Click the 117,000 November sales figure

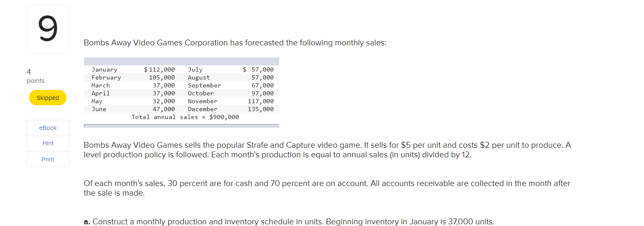[x=261, y=101]
